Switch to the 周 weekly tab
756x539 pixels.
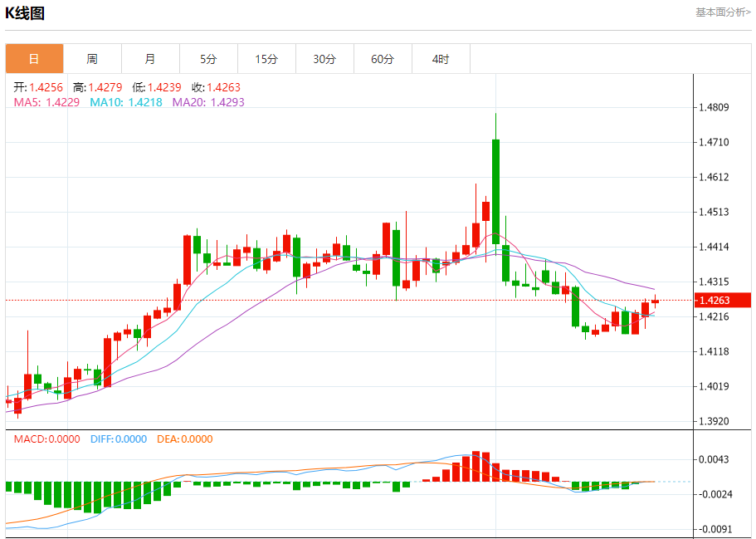pyautogui.click(x=92, y=59)
